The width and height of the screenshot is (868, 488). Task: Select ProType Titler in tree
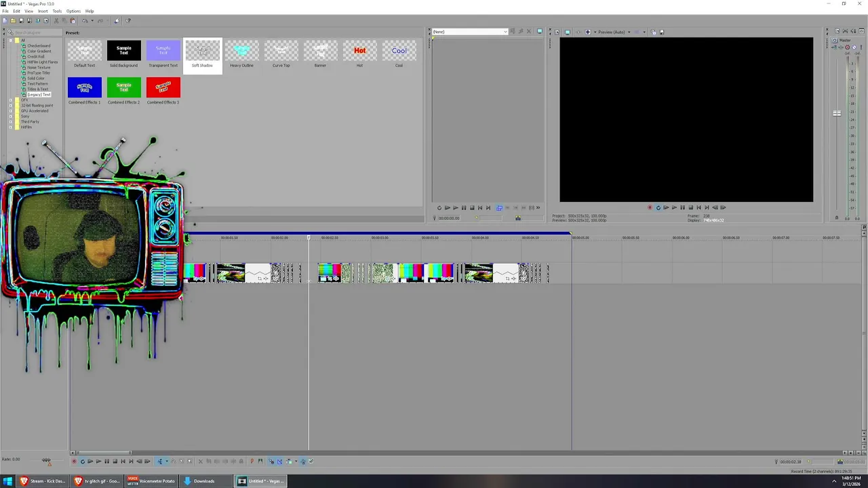(x=39, y=73)
